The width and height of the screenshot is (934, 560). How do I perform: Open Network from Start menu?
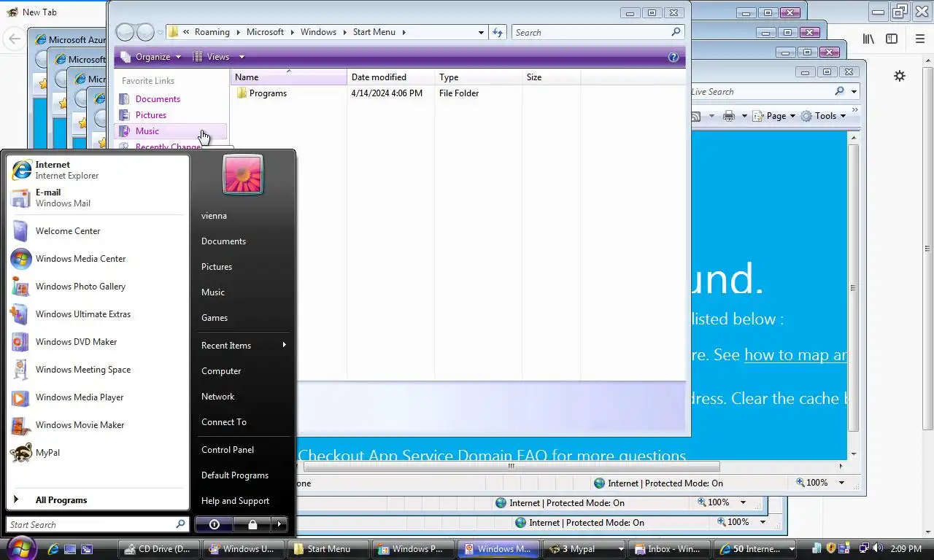click(x=244, y=397)
